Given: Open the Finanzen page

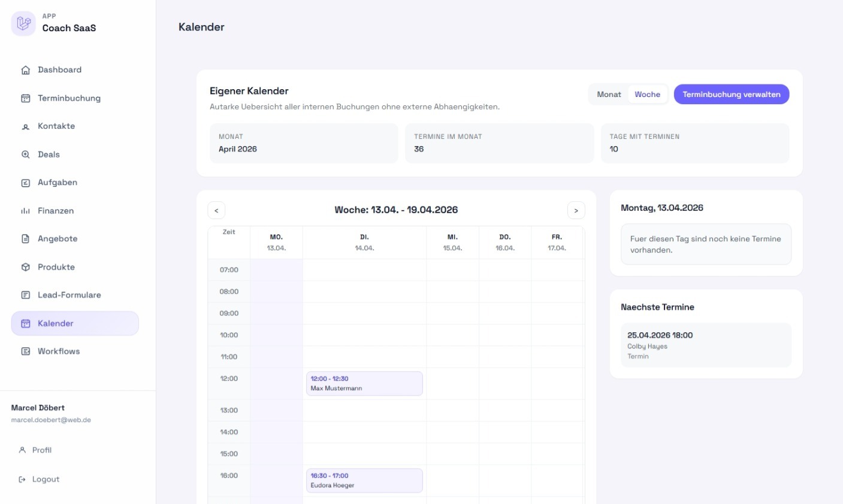Looking at the screenshot, I should [x=75, y=211].
